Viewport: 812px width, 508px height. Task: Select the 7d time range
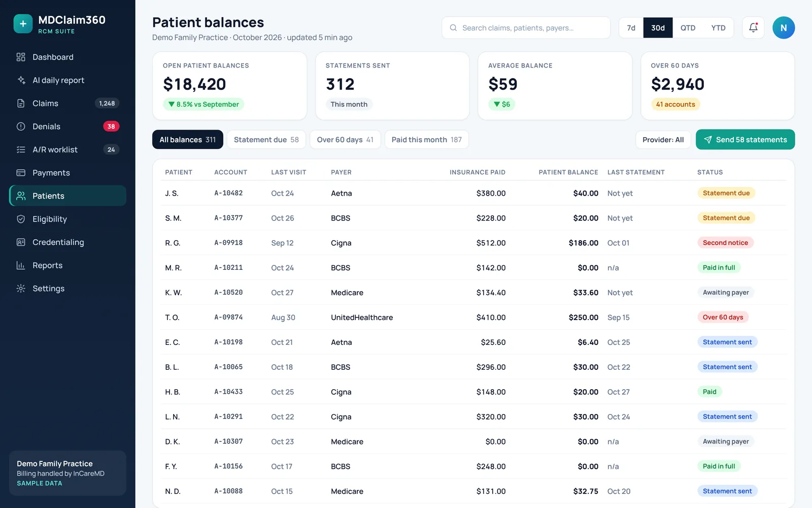pyautogui.click(x=631, y=28)
